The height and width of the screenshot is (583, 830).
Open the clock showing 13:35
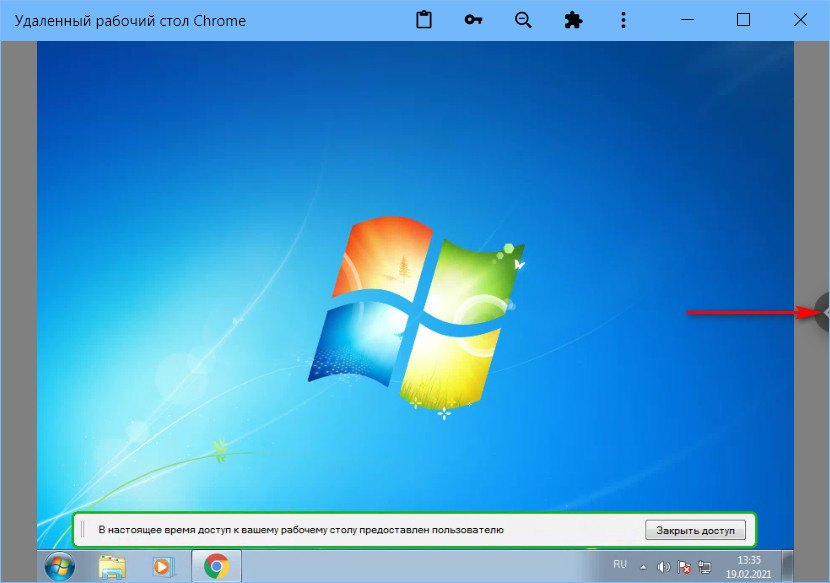pyautogui.click(x=748, y=567)
